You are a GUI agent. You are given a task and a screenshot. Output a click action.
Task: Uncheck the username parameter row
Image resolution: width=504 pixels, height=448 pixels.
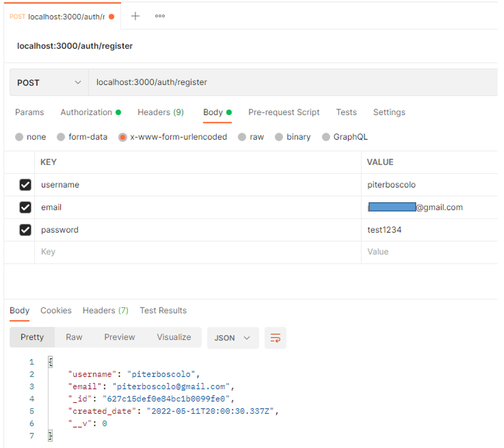[x=24, y=184]
